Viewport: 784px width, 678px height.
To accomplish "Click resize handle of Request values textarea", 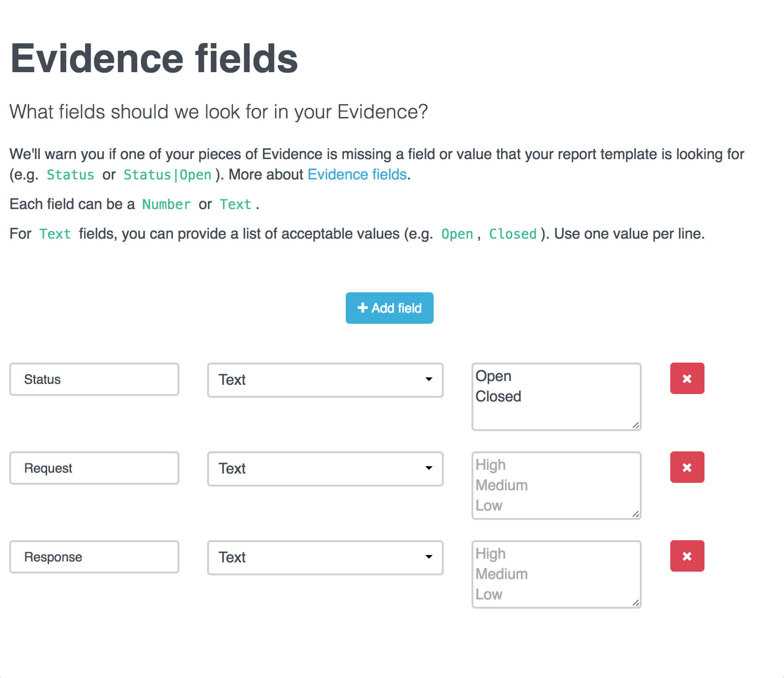I will (636, 514).
